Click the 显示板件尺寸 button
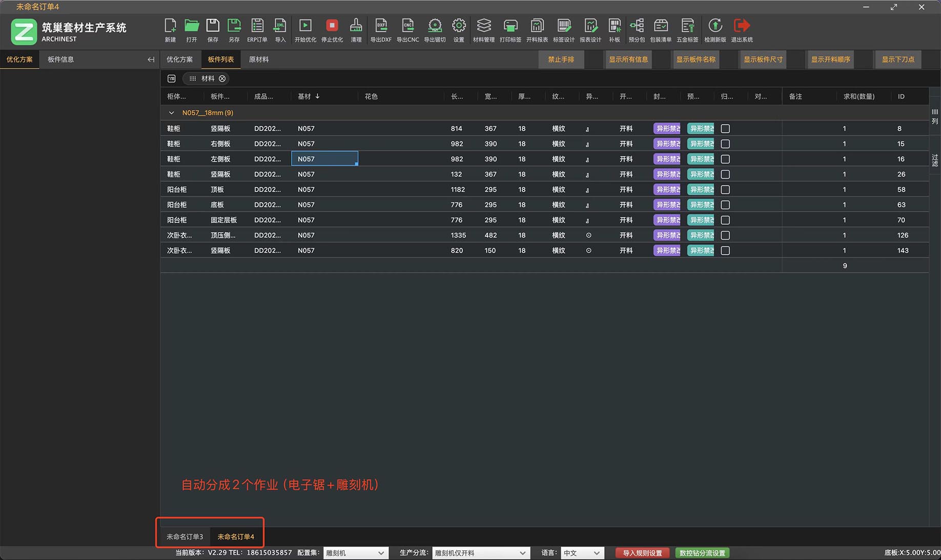 click(x=763, y=59)
